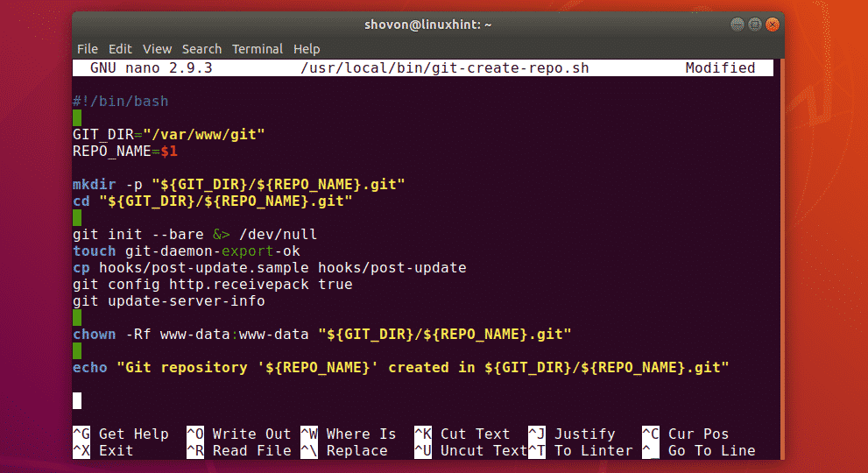Viewport: 868px width, 473px height.
Task: Click the cd "${GIT_DIR}/${REPO_NAME}.git" line
Action: click(213, 201)
